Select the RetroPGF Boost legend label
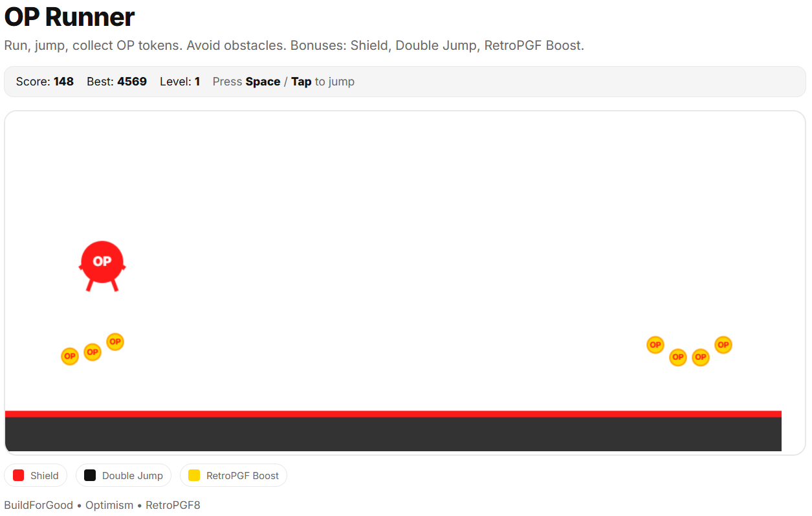The image size is (812, 516). 243,476
